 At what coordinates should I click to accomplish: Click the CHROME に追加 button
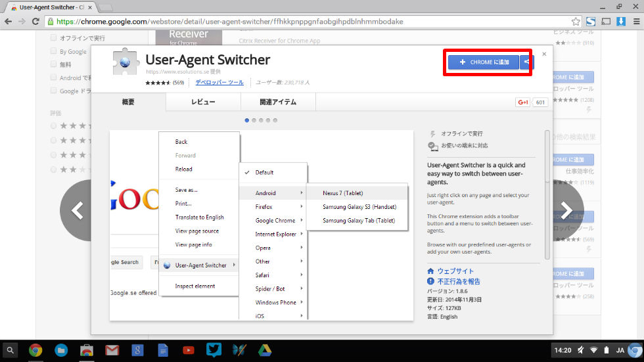[x=484, y=62]
